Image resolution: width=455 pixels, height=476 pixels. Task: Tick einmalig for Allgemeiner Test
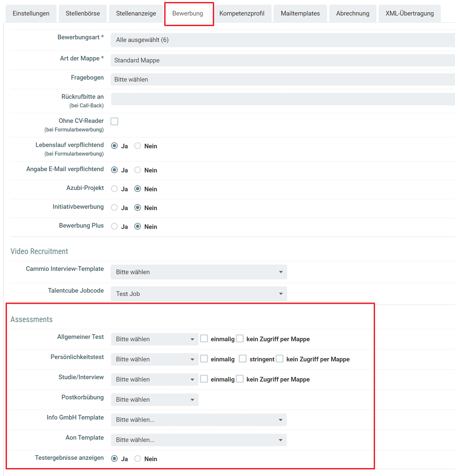point(204,339)
